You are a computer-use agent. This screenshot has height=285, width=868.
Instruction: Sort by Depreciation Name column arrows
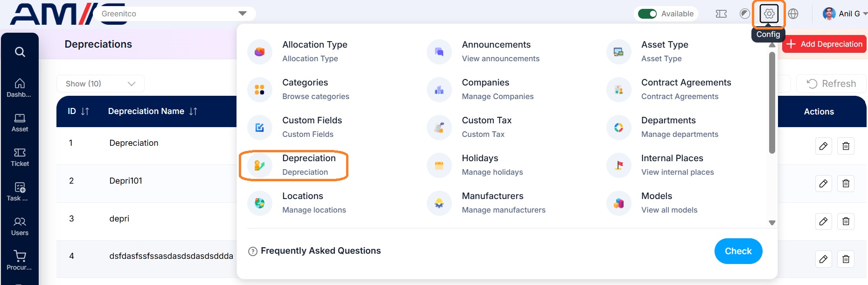click(x=193, y=111)
